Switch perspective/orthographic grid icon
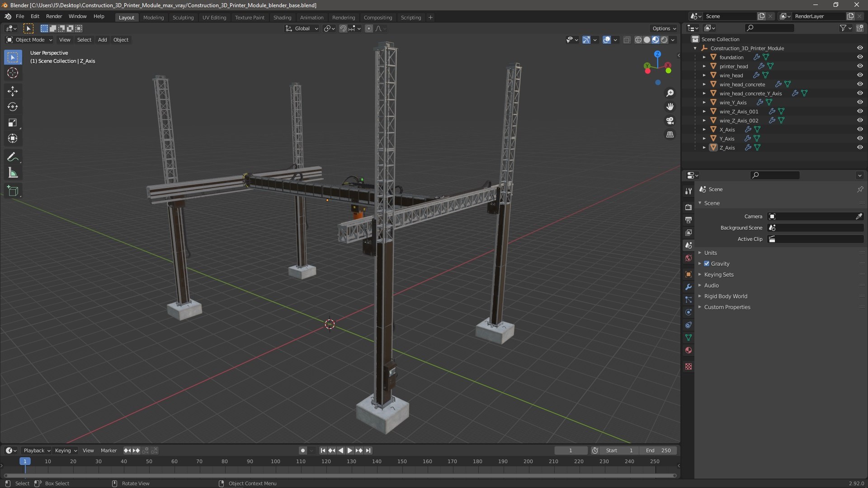The width and height of the screenshot is (868, 488). coord(670,135)
